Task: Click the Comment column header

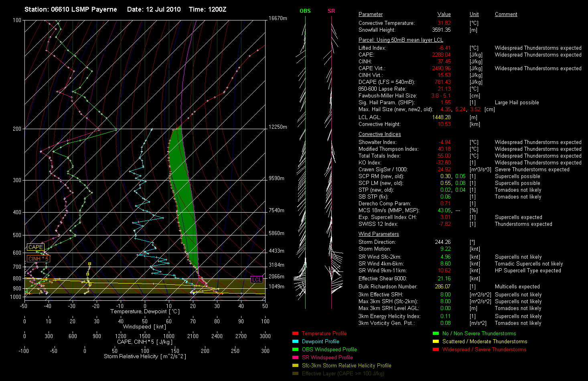Action: pos(506,14)
